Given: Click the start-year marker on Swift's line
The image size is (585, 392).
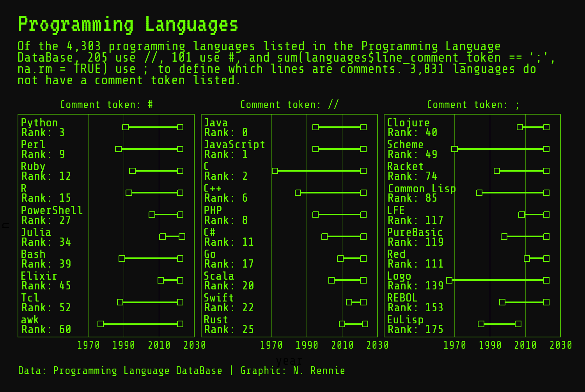Looking at the screenshot, I should coord(349,302).
